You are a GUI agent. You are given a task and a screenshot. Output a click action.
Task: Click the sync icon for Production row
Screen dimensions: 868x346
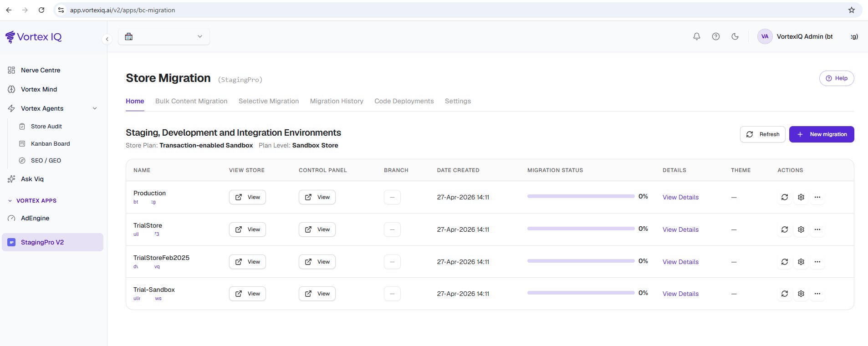[785, 197]
